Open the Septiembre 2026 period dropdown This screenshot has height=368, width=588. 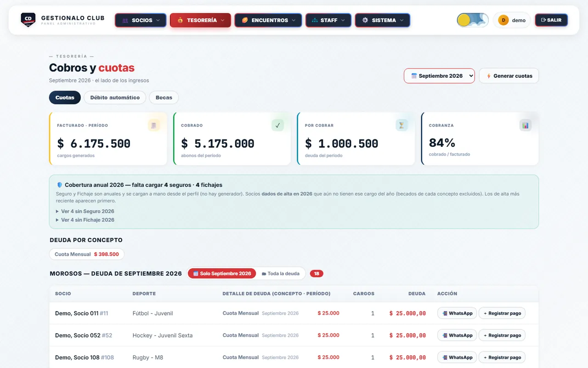pyautogui.click(x=439, y=76)
